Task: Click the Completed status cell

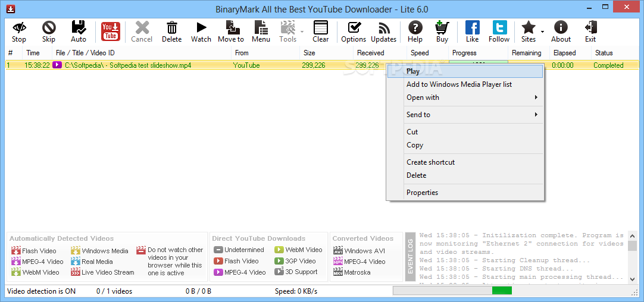Action: click(608, 65)
